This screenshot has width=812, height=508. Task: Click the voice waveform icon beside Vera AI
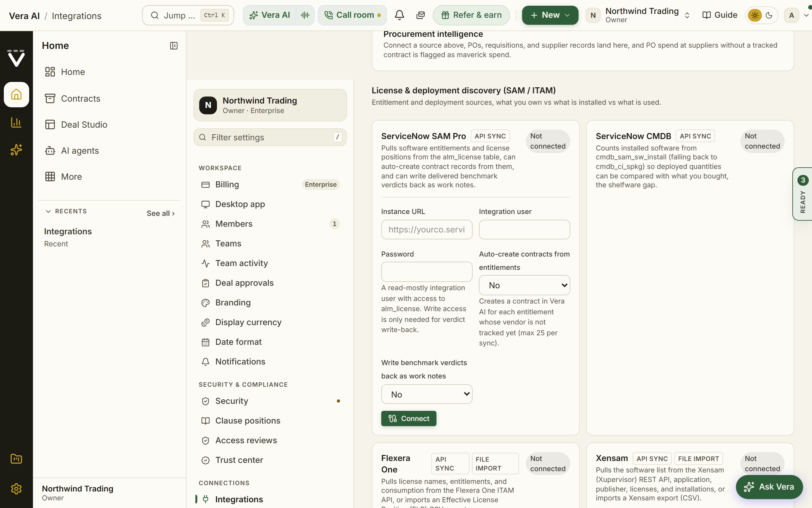305,15
